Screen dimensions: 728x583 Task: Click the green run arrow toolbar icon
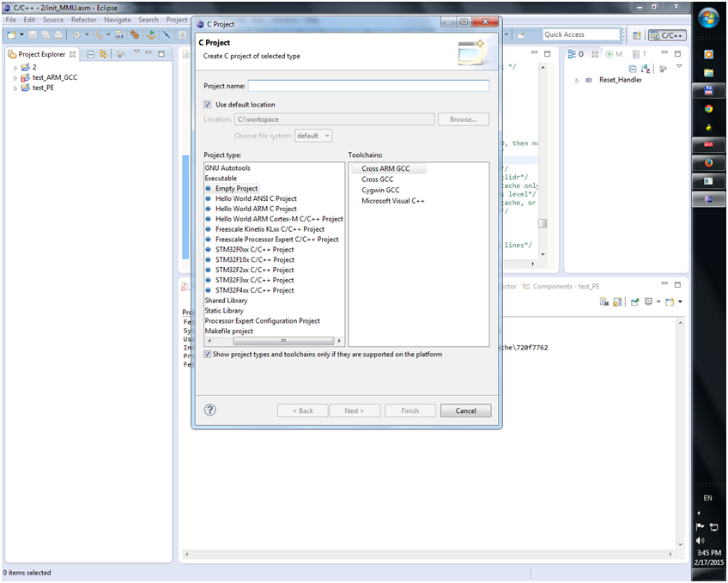(x=151, y=35)
